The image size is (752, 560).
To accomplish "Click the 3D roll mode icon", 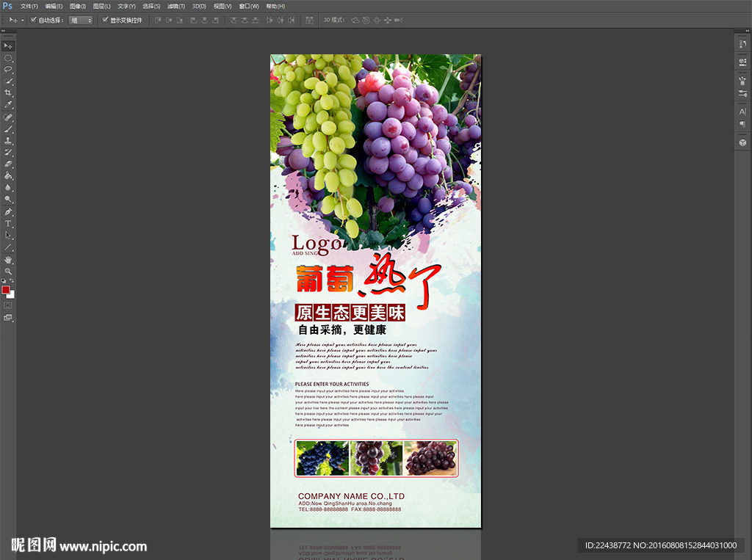I will (x=366, y=20).
